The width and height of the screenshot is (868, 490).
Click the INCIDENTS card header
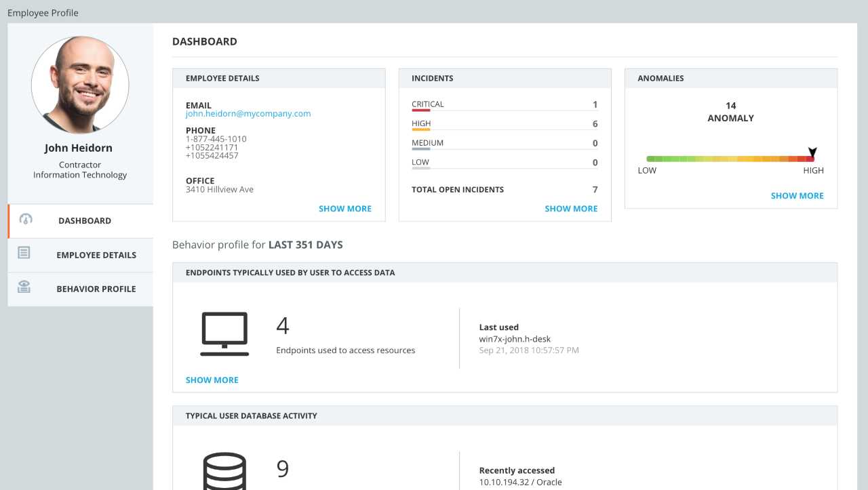(x=505, y=78)
